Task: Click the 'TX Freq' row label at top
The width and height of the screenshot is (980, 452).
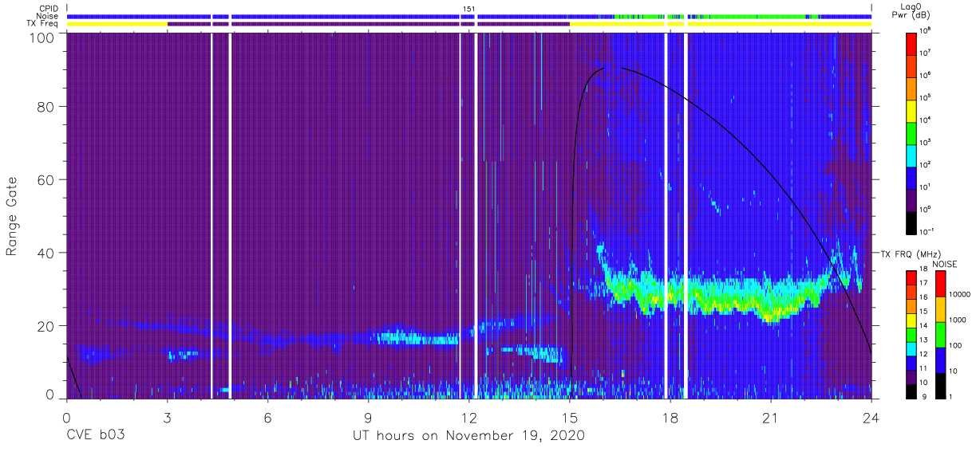Action: (44, 24)
